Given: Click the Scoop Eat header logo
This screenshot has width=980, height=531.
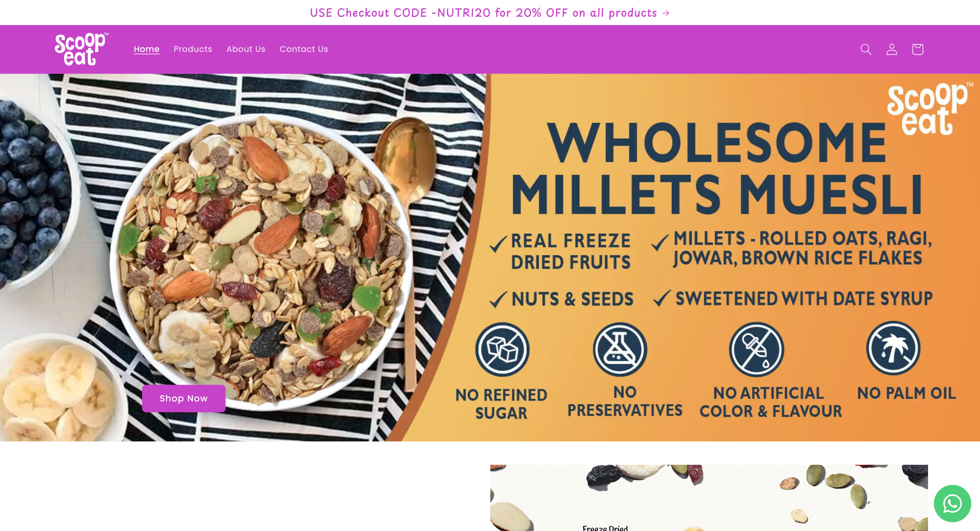Looking at the screenshot, I should 81,49.
